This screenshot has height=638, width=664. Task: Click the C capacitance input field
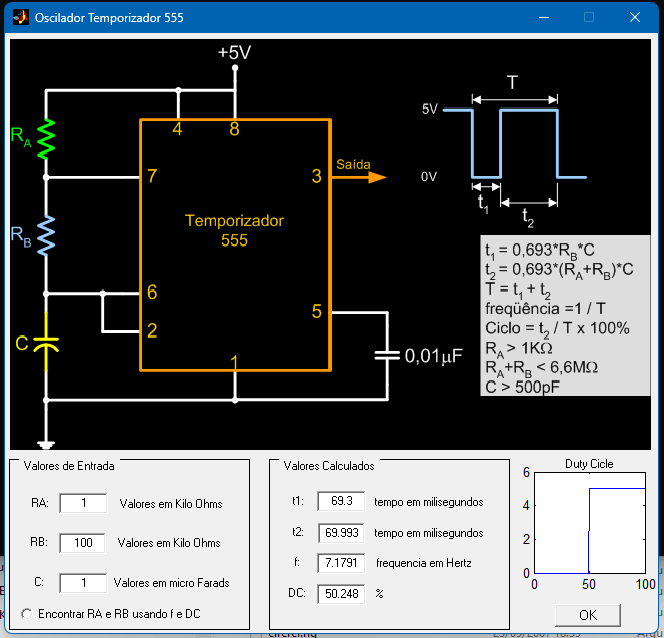click(83, 583)
